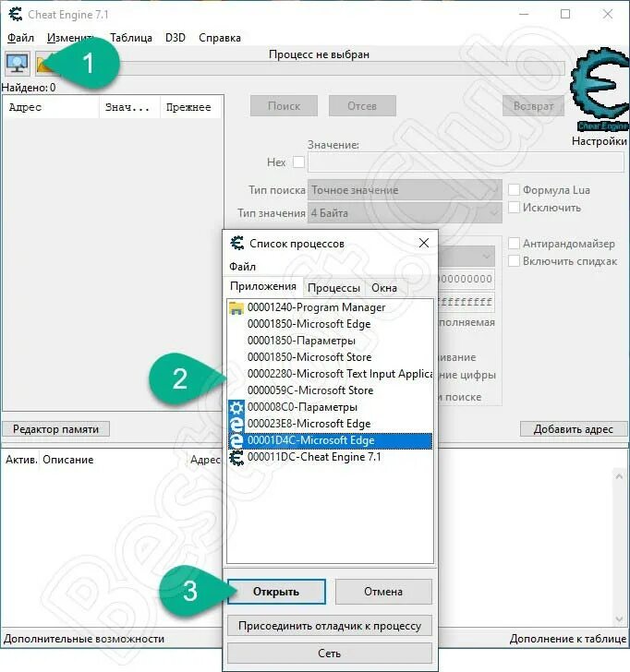Select 00001850-Microsoft Edge entry

point(330,324)
